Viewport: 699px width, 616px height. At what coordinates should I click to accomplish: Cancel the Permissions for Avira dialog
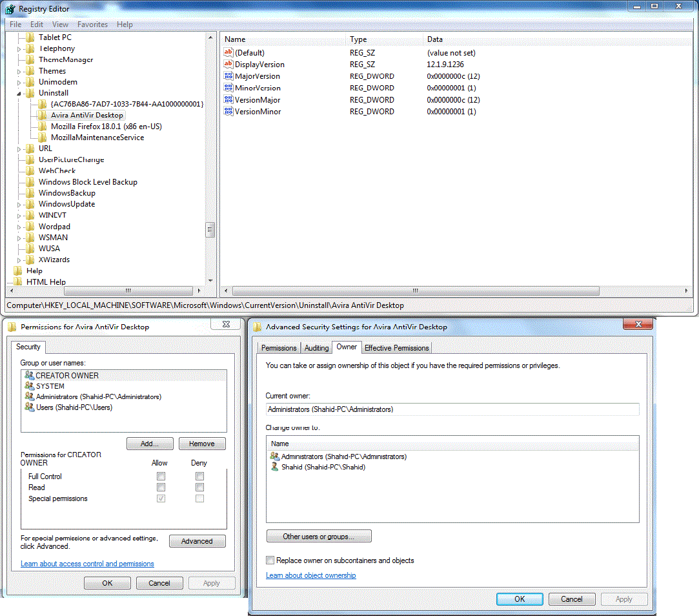click(159, 583)
